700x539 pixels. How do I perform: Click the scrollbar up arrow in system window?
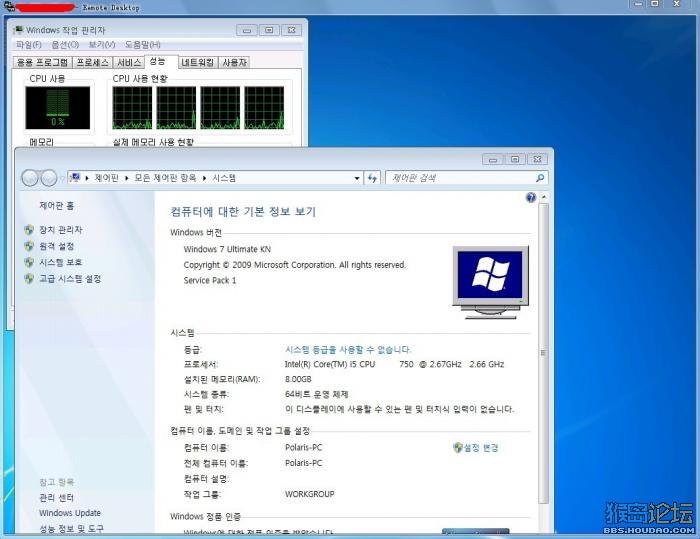(544, 197)
